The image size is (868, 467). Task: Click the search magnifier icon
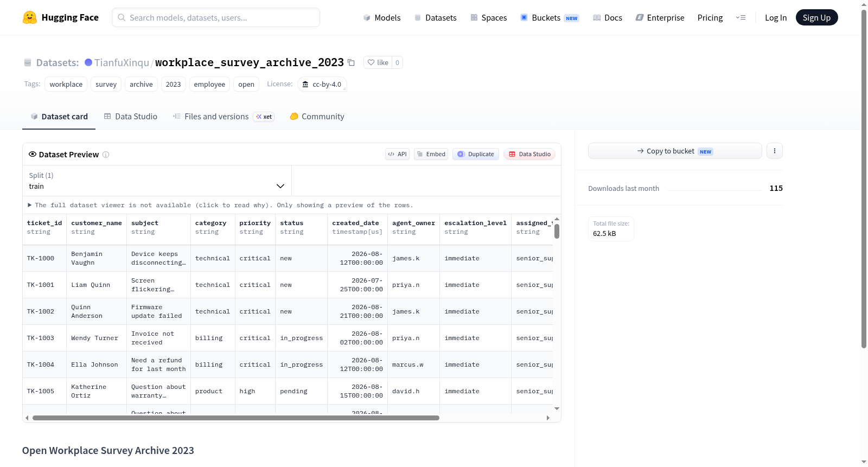coord(122,17)
